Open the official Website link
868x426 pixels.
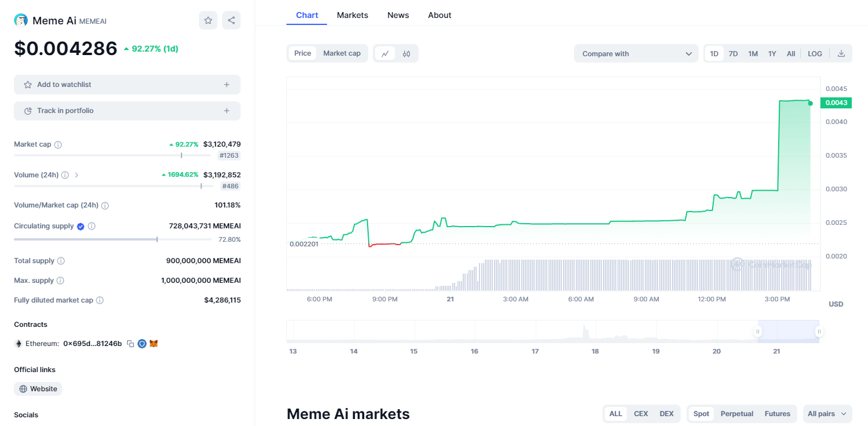tap(38, 389)
